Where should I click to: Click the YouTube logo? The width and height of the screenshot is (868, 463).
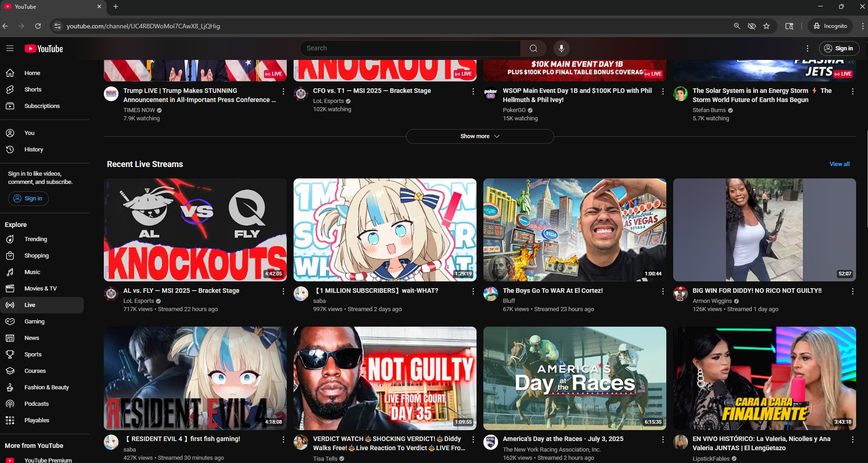coord(44,48)
